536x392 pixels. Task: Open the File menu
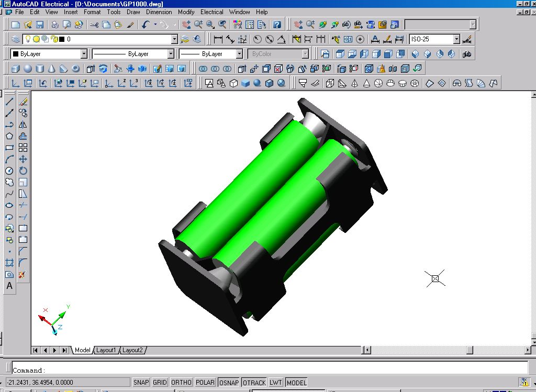click(19, 12)
